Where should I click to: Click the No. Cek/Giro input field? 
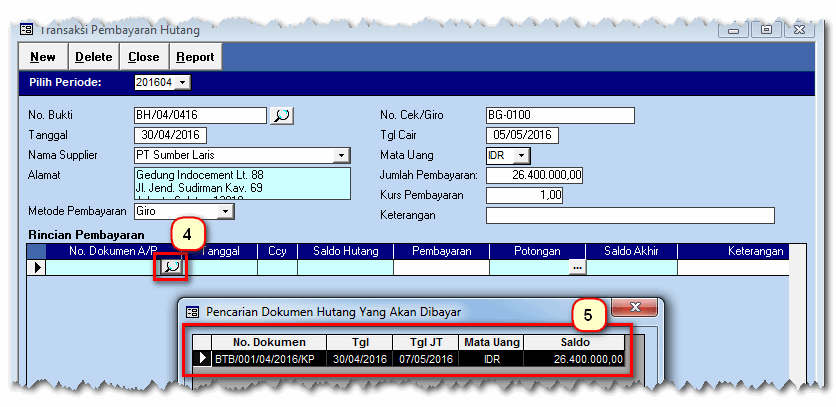tap(560, 116)
